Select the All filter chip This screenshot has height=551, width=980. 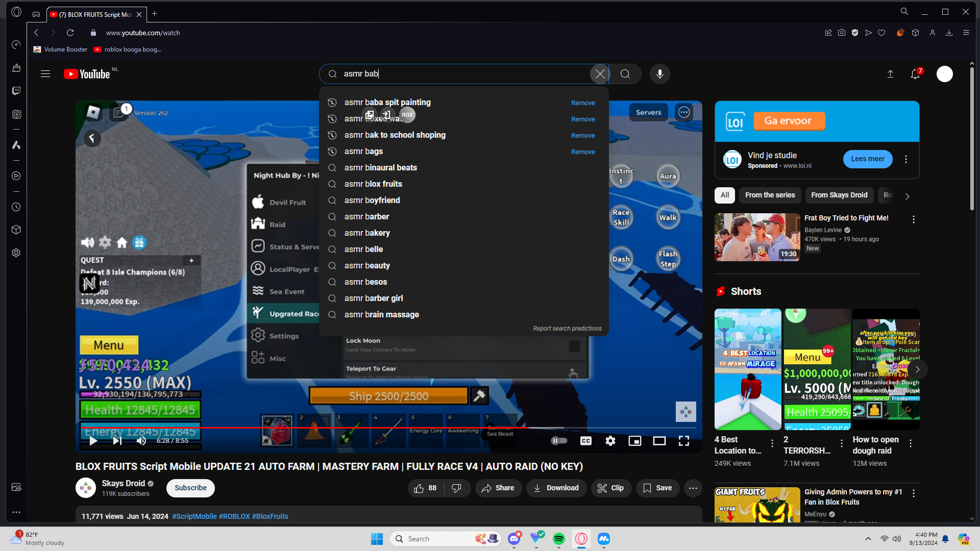725,195
